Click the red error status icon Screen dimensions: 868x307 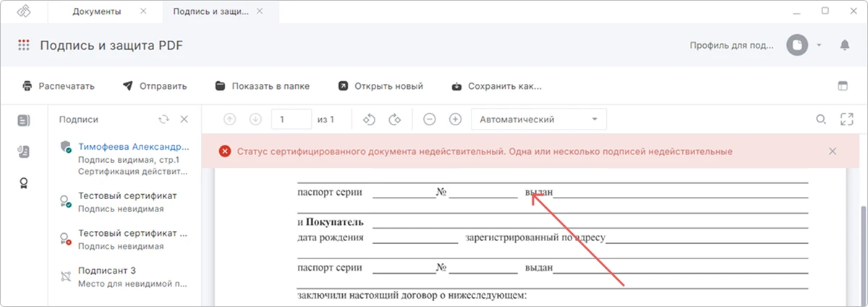(225, 151)
